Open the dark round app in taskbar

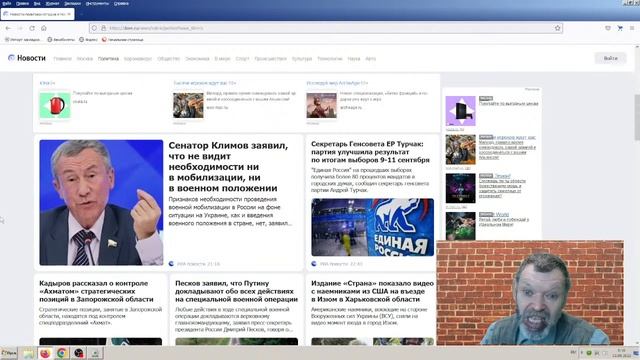(x=78, y=353)
